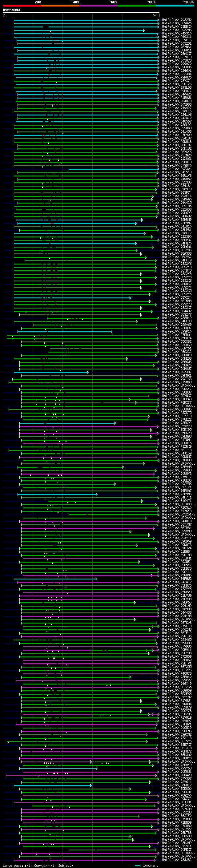This screenshot has height=868, width=197.
Task: Select hit label UniRef100_B4FQ70
Action: click(176, 243)
